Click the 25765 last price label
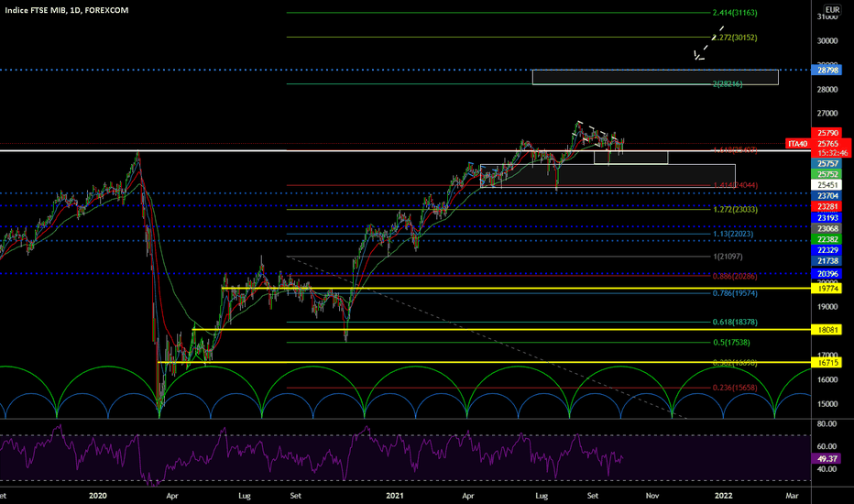Image resolution: width=854 pixels, height=504 pixels. pyautogui.click(x=828, y=144)
